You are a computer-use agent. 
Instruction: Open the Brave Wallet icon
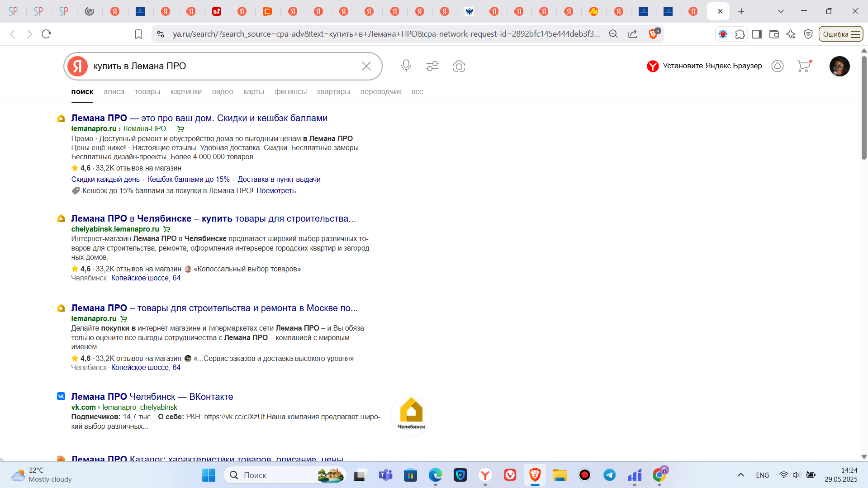[x=774, y=34]
